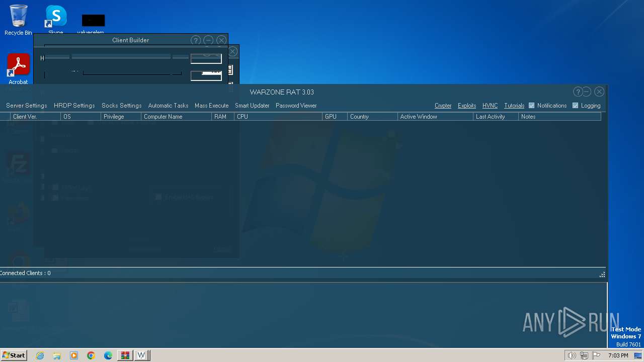Switch to the WinRAR taskbar button
Viewport: 644px width, 362px height.
125,355
